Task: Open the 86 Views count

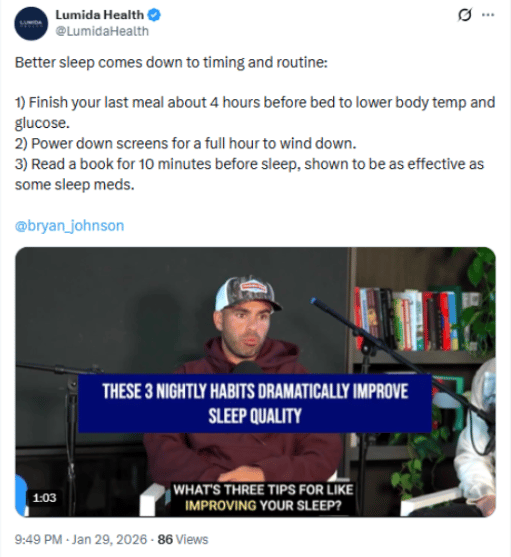Action: [183, 539]
